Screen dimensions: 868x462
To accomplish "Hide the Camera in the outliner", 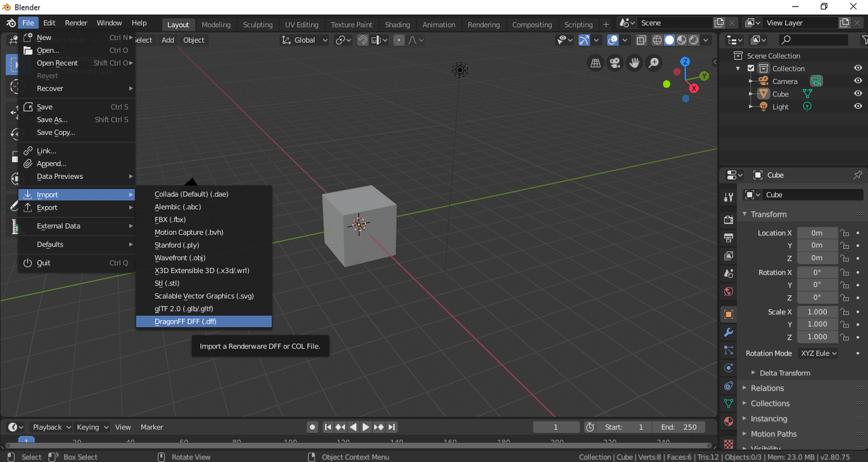I will (x=858, y=81).
